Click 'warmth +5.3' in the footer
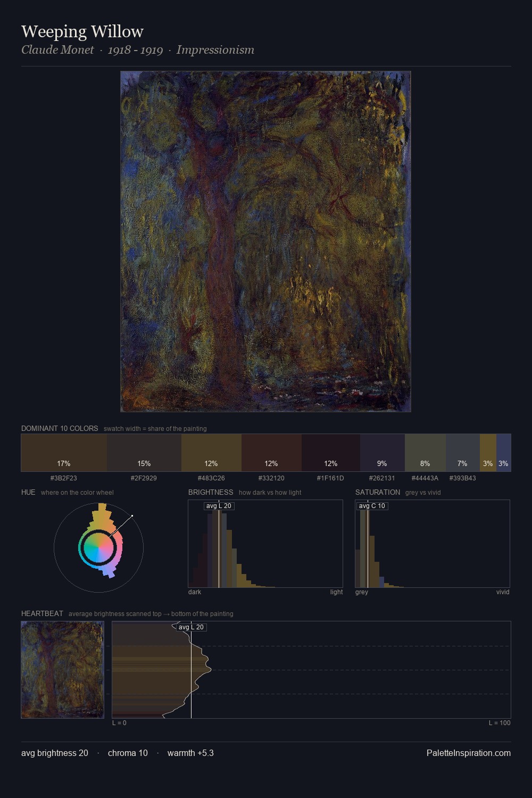This screenshot has width=532, height=798. (190, 753)
